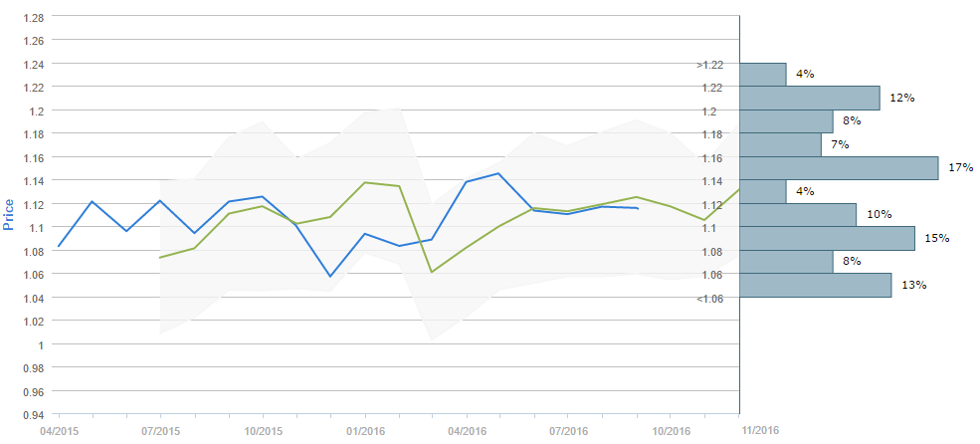Select the 12% histogram bar
The image size is (980, 444).
point(810,98)
